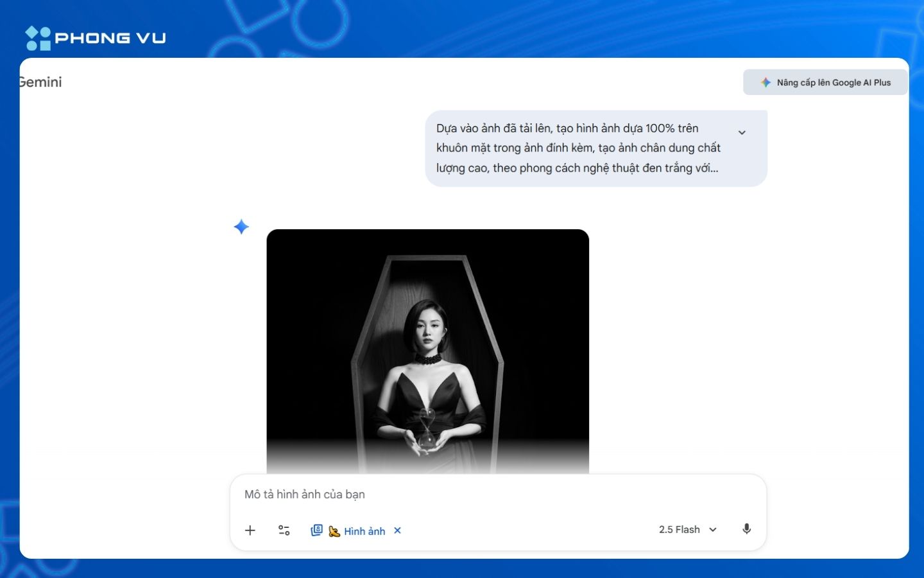924x578 pixels.
Task: Click the Gemini title text
Action: 41,82
